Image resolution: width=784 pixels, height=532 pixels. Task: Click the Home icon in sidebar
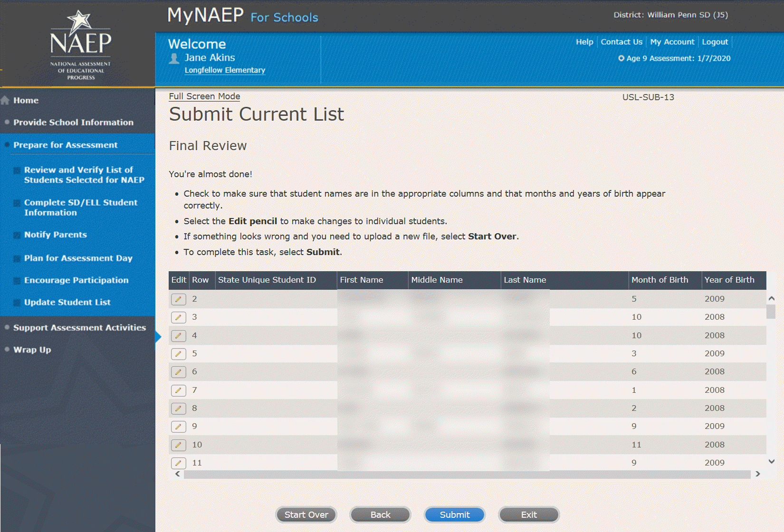pos(6,100)
